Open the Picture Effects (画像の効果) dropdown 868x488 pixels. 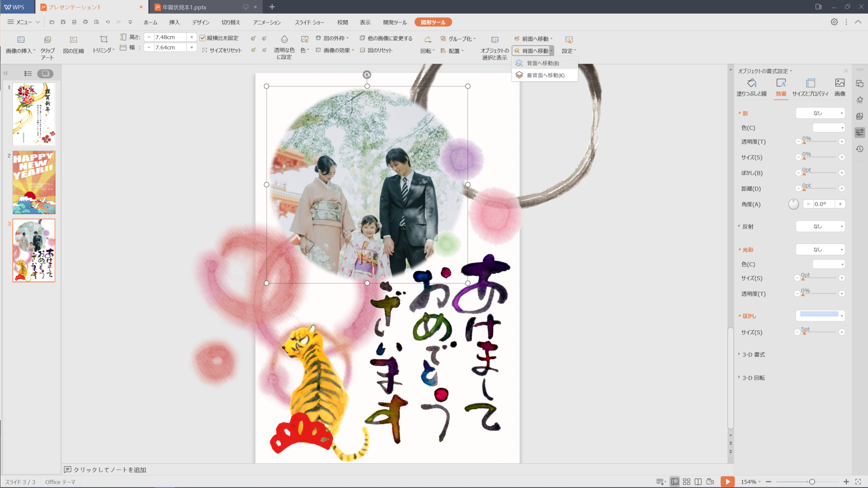pyautogui.click(x=335, y=50)
